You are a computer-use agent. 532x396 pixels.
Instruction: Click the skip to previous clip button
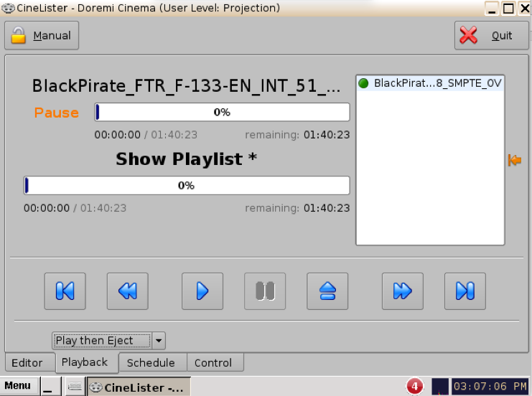tap(65, 291)
